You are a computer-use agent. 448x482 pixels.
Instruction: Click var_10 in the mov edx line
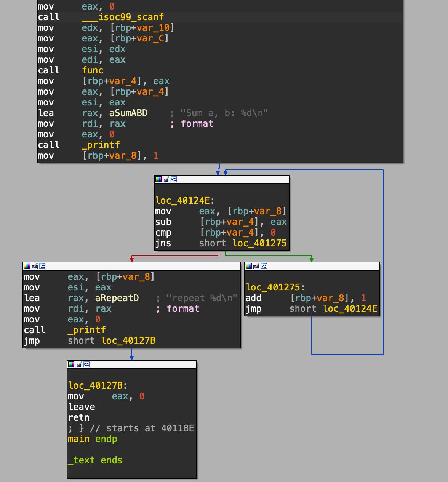(x=153, y=28)
